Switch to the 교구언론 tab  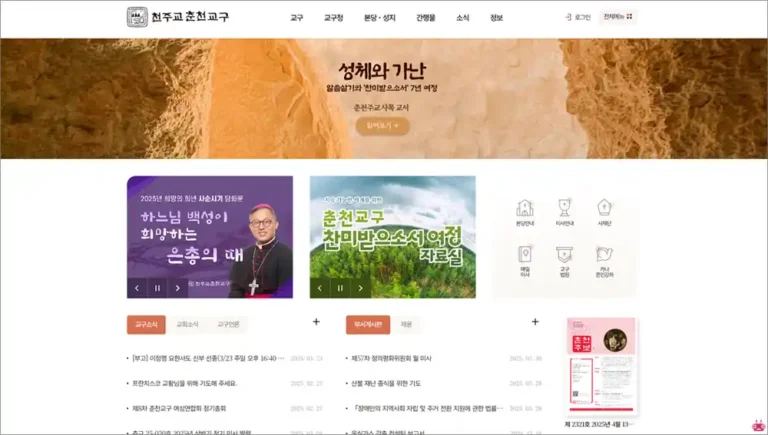pos(228,325)
